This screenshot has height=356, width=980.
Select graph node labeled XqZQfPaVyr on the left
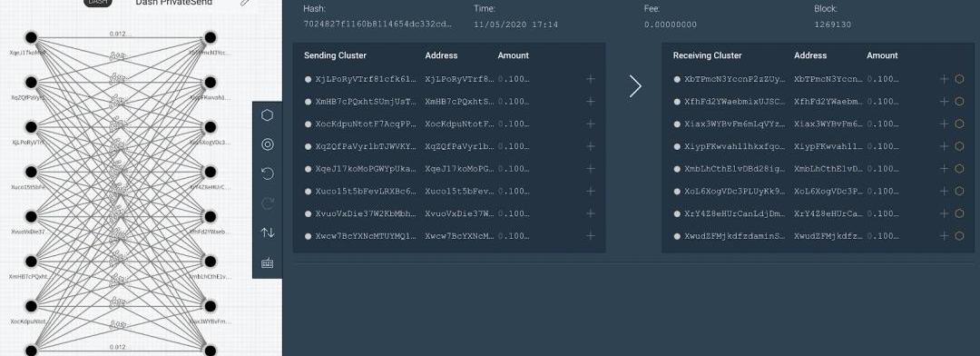point(31,82)
